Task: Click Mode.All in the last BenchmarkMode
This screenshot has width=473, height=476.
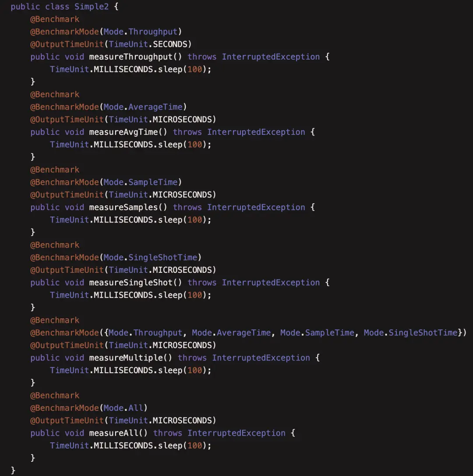Action: coord(123,408)
